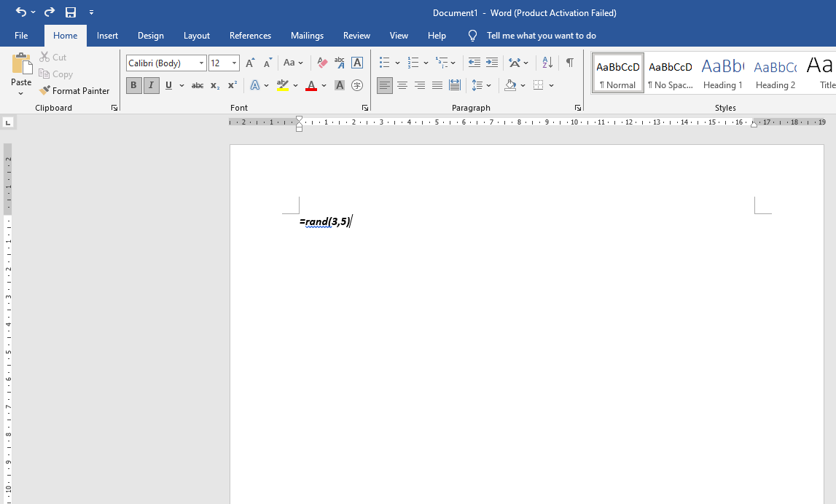836x504 pixels.
Task: Apply the Heading 1 style
Action: (722, 73)
